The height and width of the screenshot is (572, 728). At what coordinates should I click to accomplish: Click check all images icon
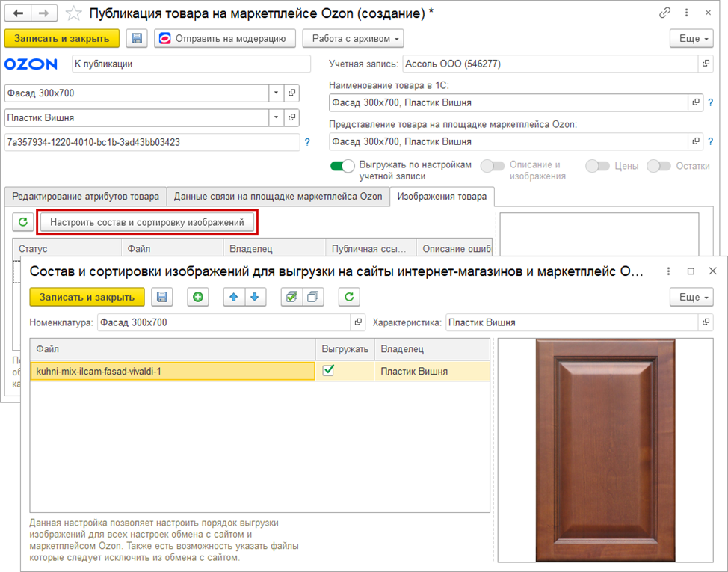291,297
